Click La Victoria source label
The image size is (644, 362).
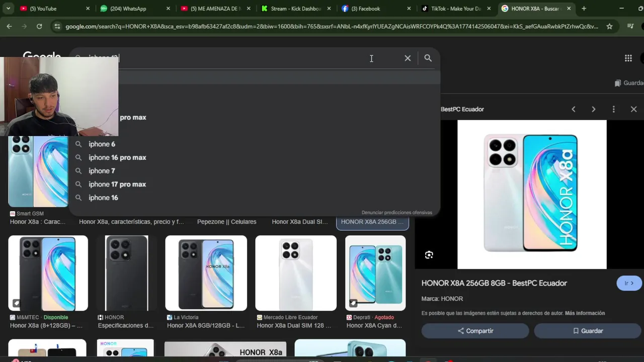pyautogui.click(x=186, y=317)
